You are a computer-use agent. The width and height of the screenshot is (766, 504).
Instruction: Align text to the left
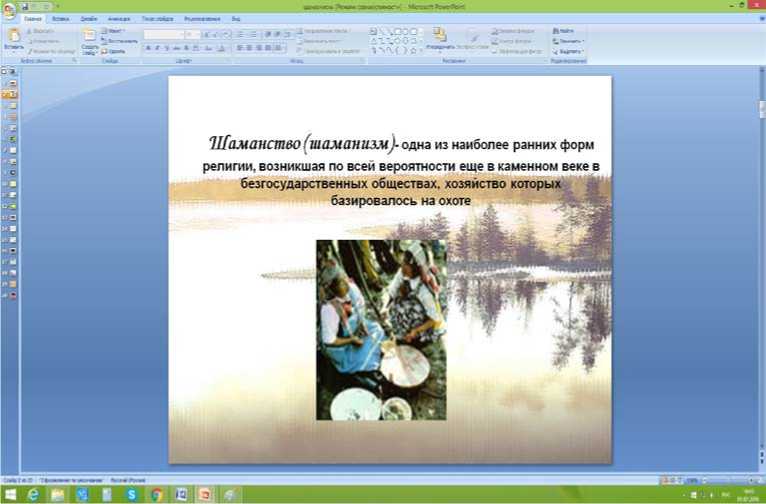[x=240, y=48]
